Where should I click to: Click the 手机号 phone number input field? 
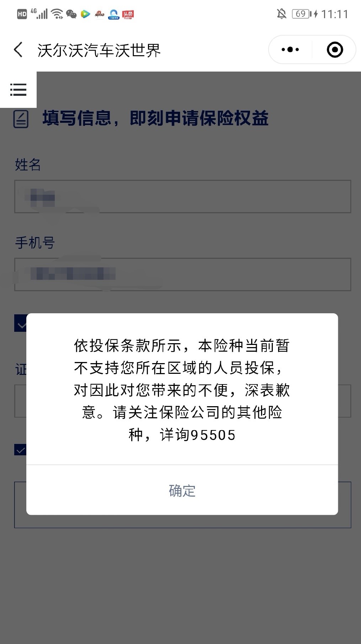(182, 274)
